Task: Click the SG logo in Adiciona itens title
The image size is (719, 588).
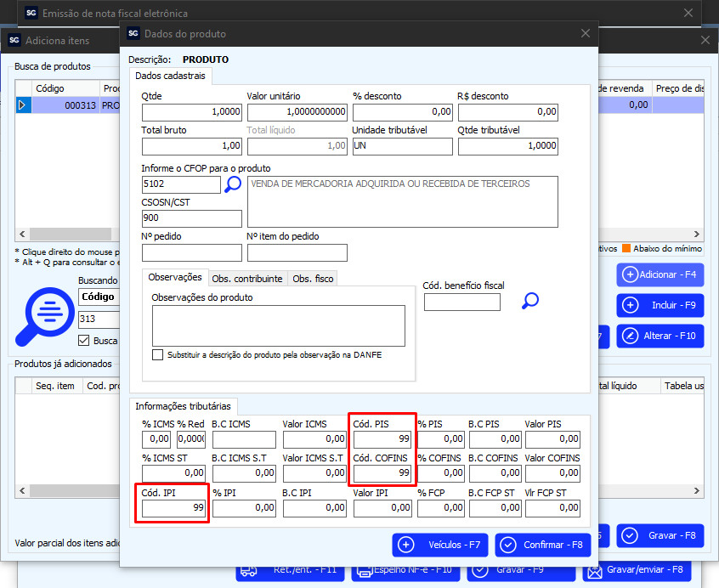Action: click(14, 40)
